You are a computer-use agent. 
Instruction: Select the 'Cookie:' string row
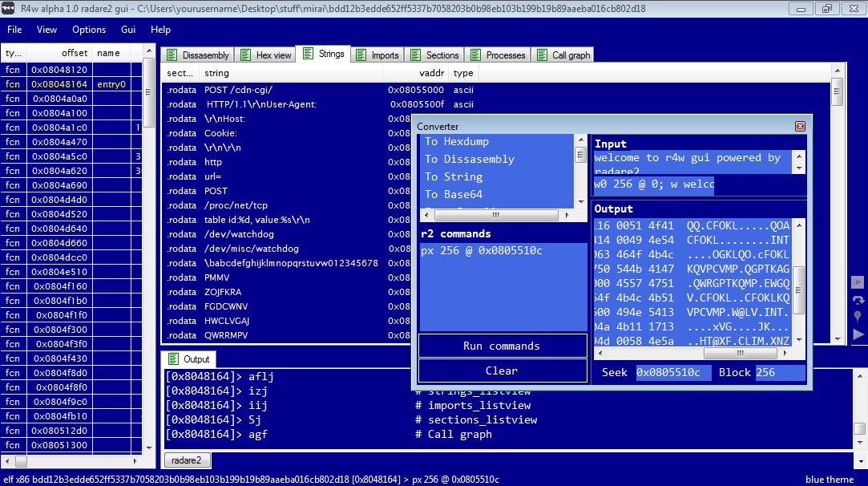coord(288,133)
